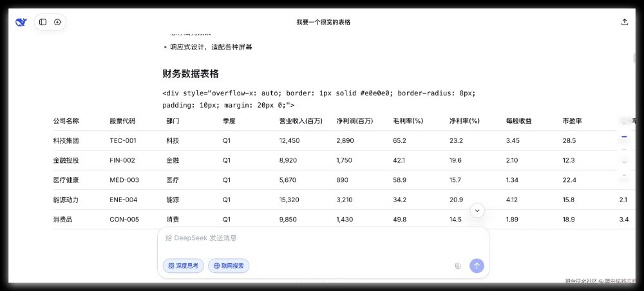This screenshot has height=291, width=644.
Task: Start a new chat with the plus icon
Action: [57, 22]
